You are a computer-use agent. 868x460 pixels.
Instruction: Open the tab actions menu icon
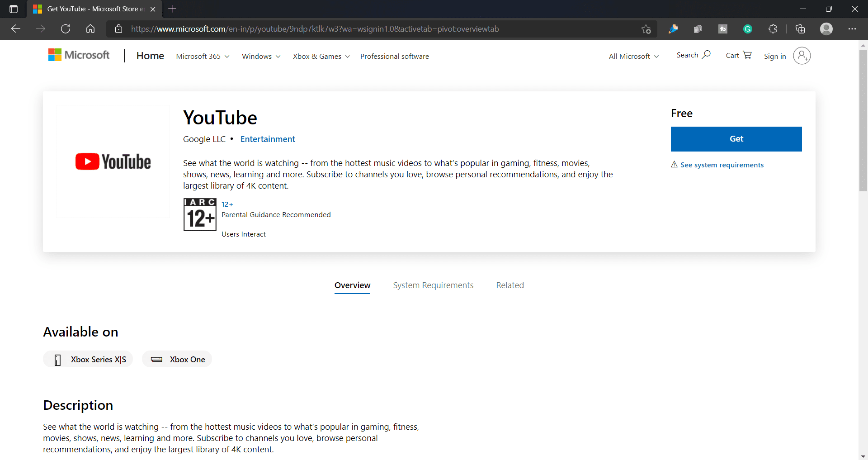click(x=14, y=9)
